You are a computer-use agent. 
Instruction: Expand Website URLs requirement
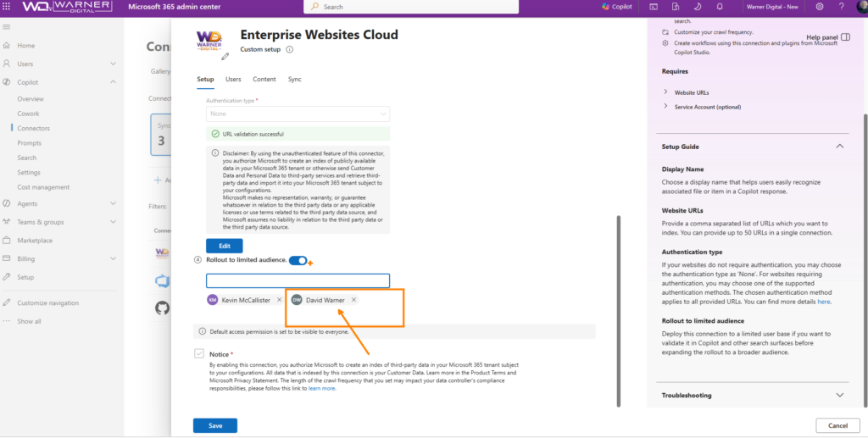pyautogui.click(x=665, y=91)
